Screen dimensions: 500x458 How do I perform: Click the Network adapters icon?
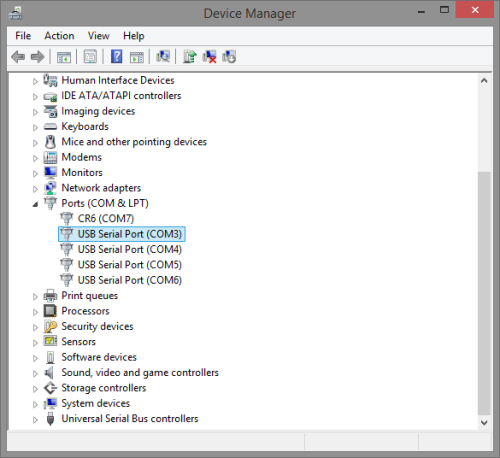coord(50,188)
